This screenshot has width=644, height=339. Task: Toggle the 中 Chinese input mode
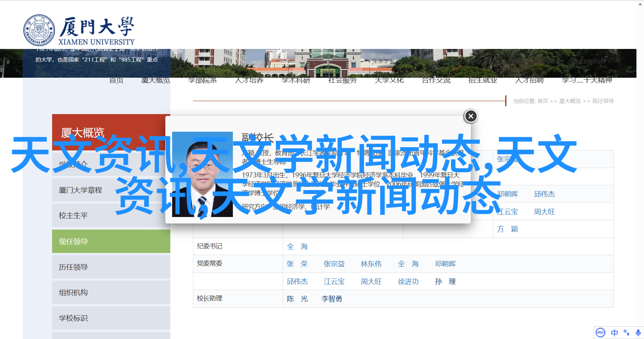click(x=615, y=333)
